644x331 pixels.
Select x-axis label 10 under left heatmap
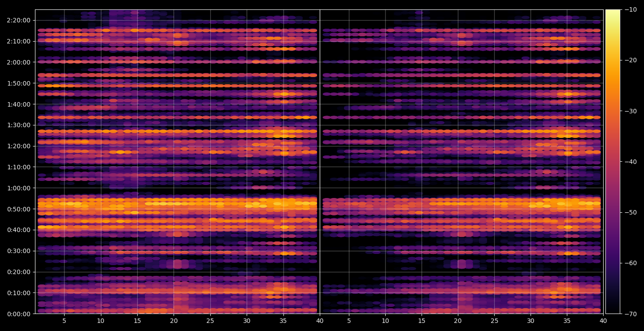(x=100, y=321)
